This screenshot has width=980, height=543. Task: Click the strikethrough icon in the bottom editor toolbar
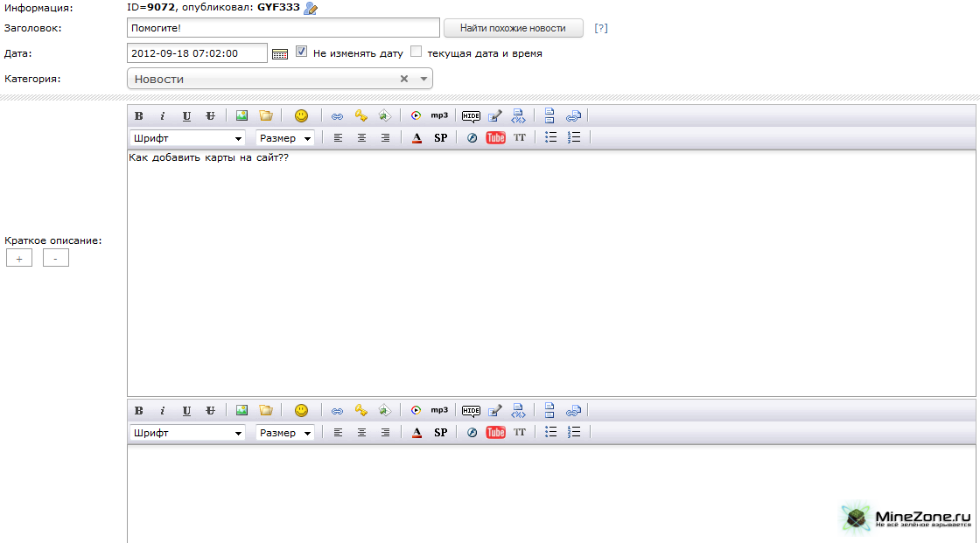(210, 410)
